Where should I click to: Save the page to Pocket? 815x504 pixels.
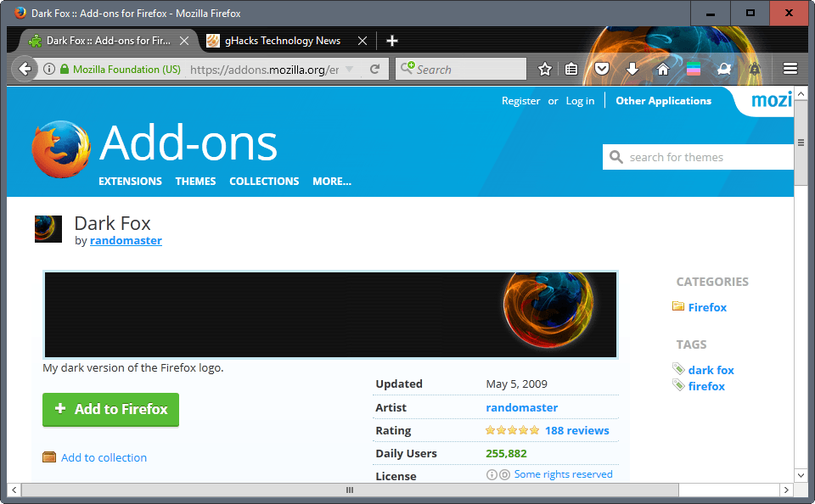[x=601, y=69]
